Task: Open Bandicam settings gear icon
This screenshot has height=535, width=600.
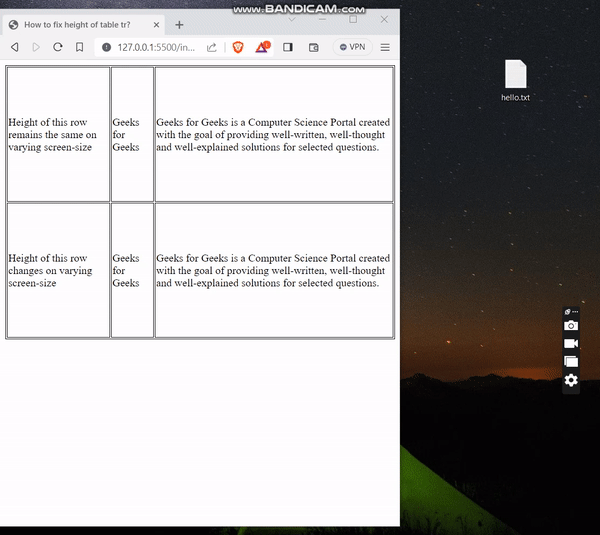Action: (571, 380)
